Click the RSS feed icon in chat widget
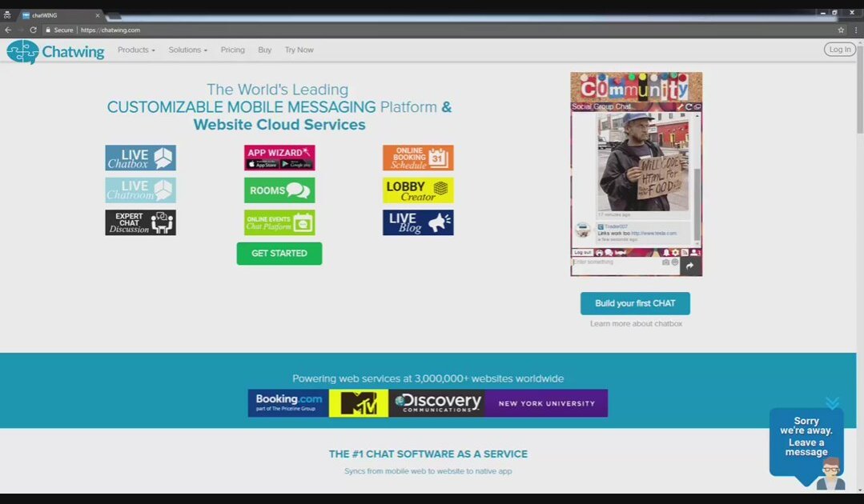The width and height of the screenshot is (864, 504). click(x=685, y=253)
